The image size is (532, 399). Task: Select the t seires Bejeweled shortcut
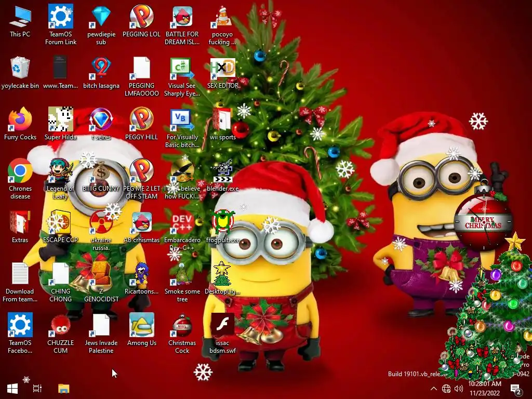[101, 124]
